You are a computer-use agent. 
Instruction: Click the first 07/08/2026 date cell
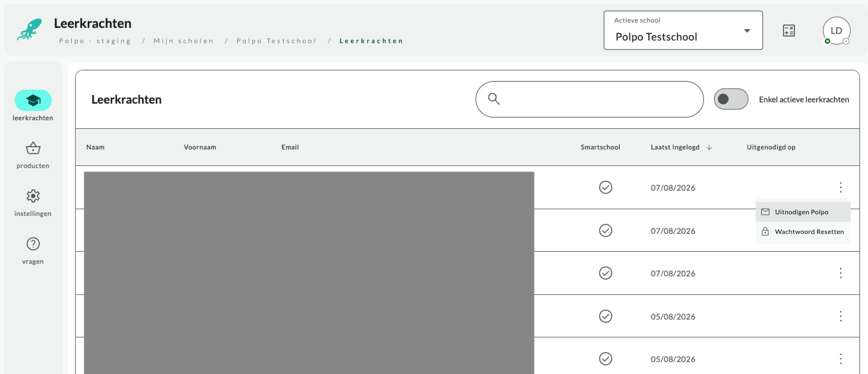point(673,188)
